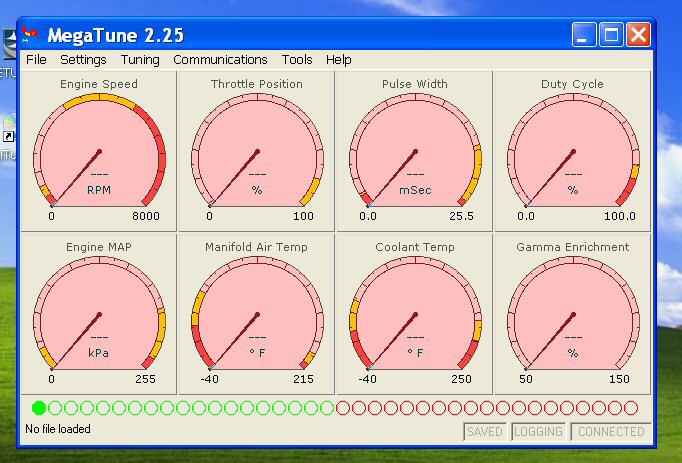This screenshot has width=682, height=463.
Task: Click the Coolant Temp gauge
Action: coord(415,314)
